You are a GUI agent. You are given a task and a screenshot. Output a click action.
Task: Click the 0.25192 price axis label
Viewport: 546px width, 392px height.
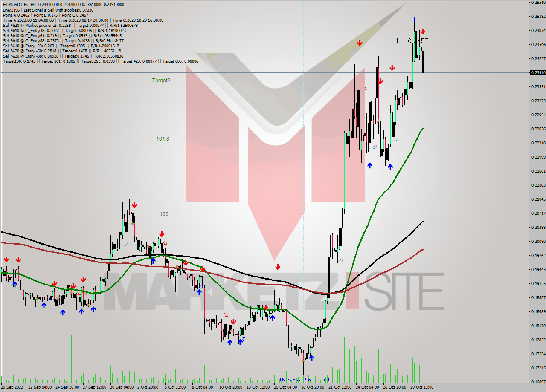(x=539, y=16)
